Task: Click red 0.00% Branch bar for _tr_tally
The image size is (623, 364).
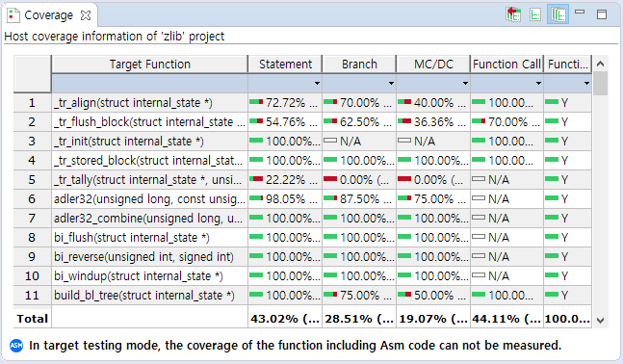Action: pyautogui.click(x=330, y=179)
